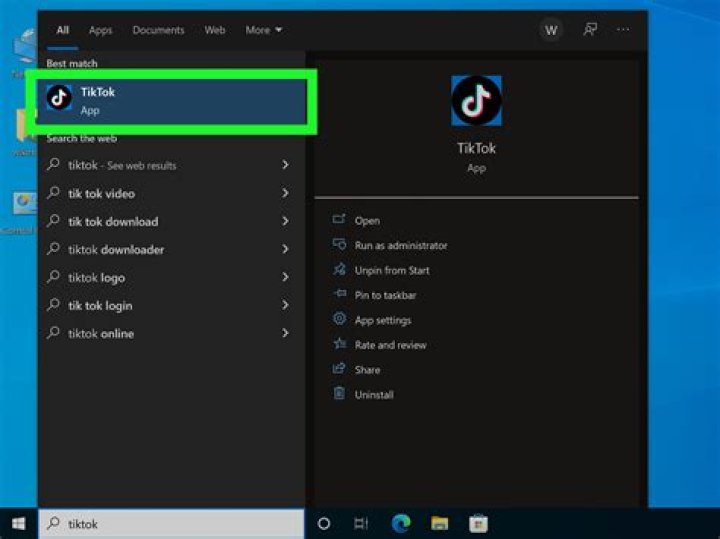Choose Pin to taskbar

[385, 295]
